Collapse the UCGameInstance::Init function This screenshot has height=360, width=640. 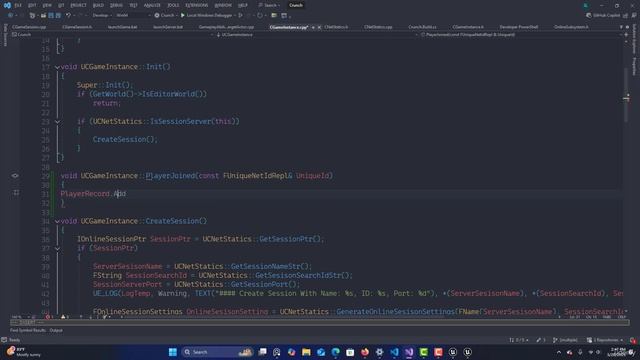[x=57, y=67]
